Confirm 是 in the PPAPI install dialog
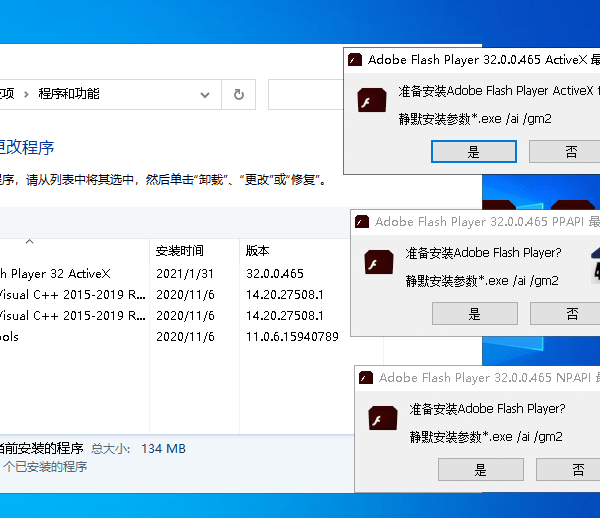 click(x=474, y=314)
